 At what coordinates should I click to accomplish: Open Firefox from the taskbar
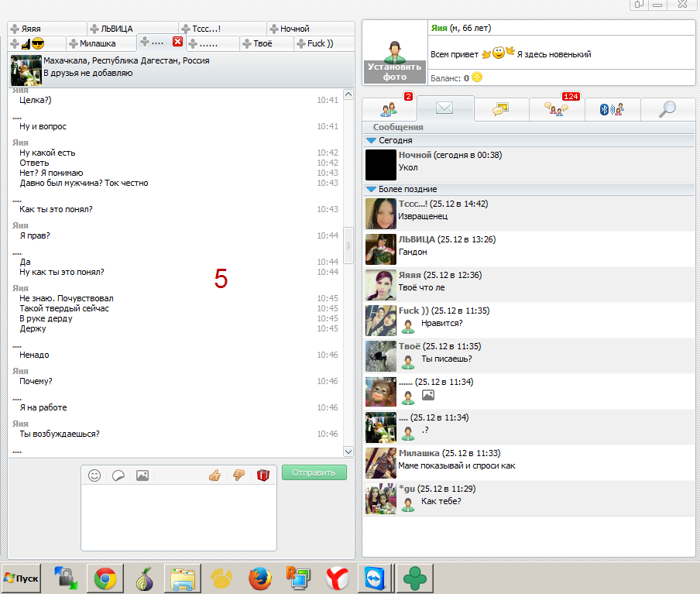260,579
